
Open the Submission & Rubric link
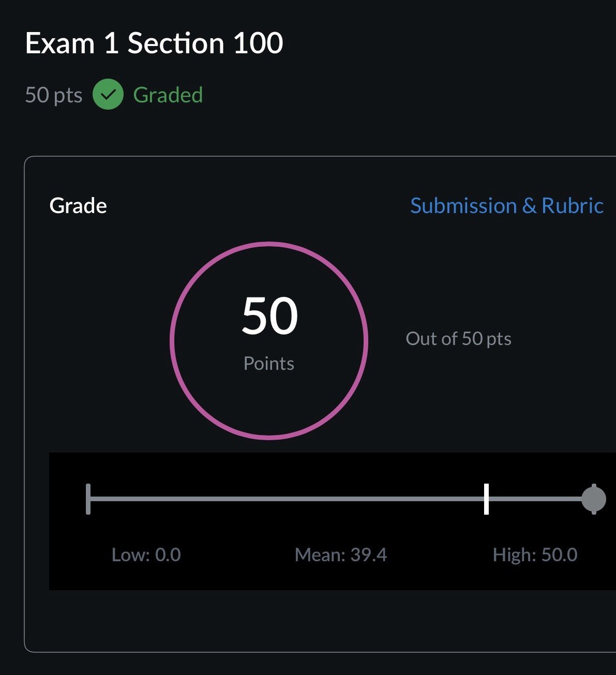tap(506, 206)
